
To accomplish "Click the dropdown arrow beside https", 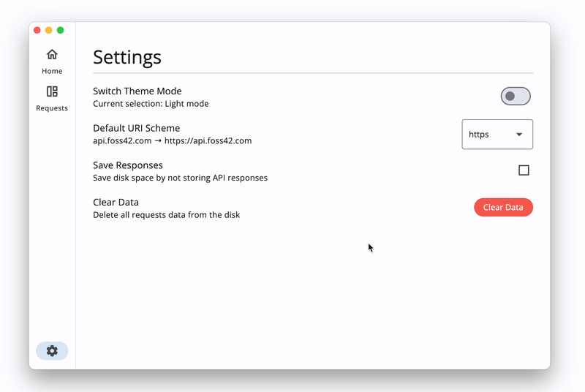I will [x=519, y=135].
